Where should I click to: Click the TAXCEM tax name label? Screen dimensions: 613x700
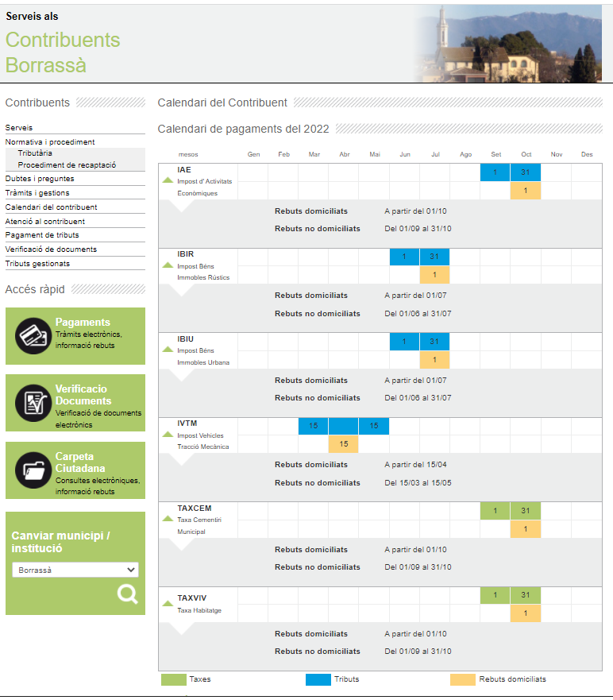coord(195,508)
